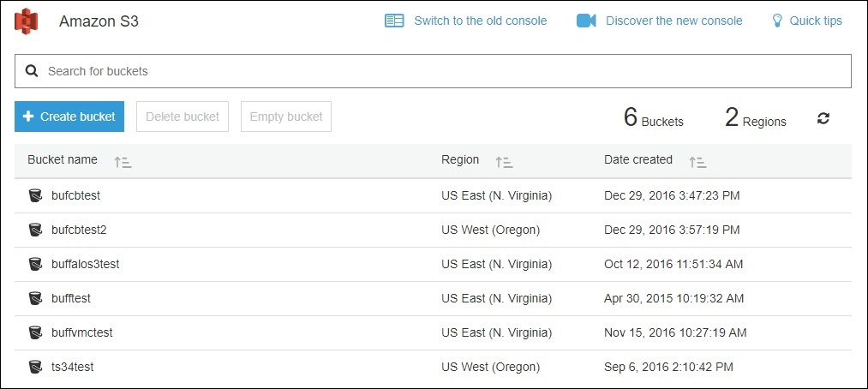Click the Quick tips text link
Viewport: 868px width, 389px height.
click(816, 21)
